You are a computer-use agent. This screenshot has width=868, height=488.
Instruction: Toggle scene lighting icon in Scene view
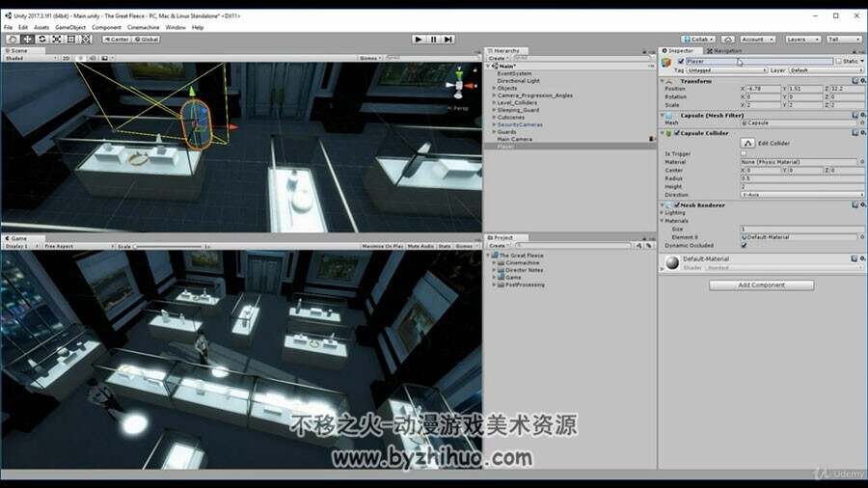(x=81, y=58)
